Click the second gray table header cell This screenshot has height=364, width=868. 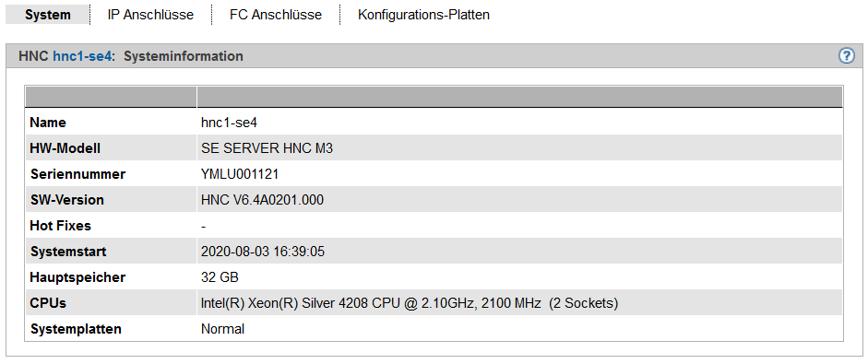pyautogui.click(x=520, y=96)
